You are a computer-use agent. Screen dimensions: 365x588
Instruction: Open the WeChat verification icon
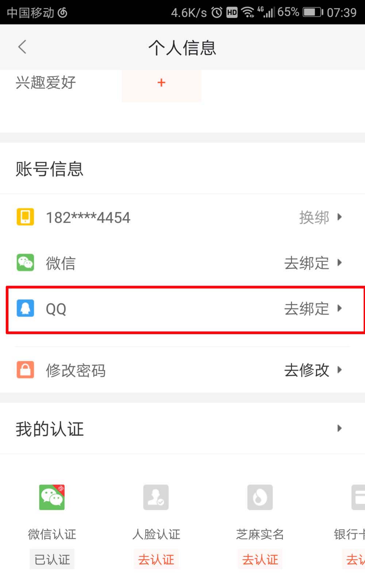[x=52, y=497]
